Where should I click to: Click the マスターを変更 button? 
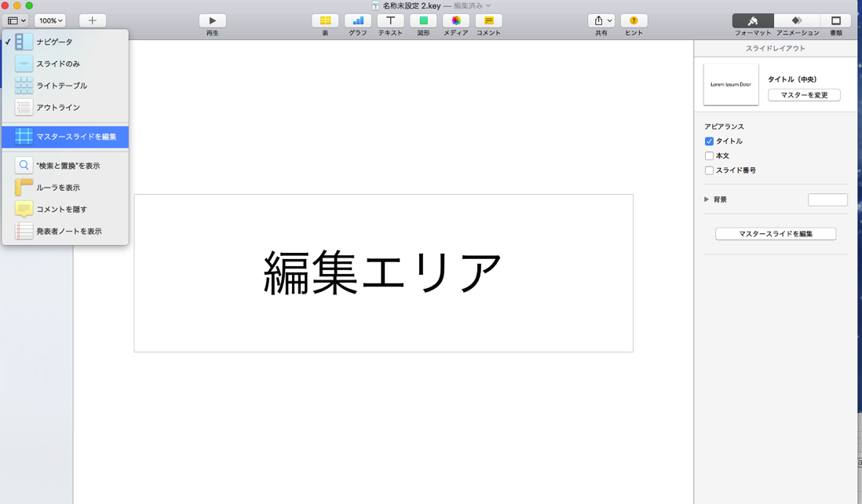pyautogui.click(x=804, y=95)
